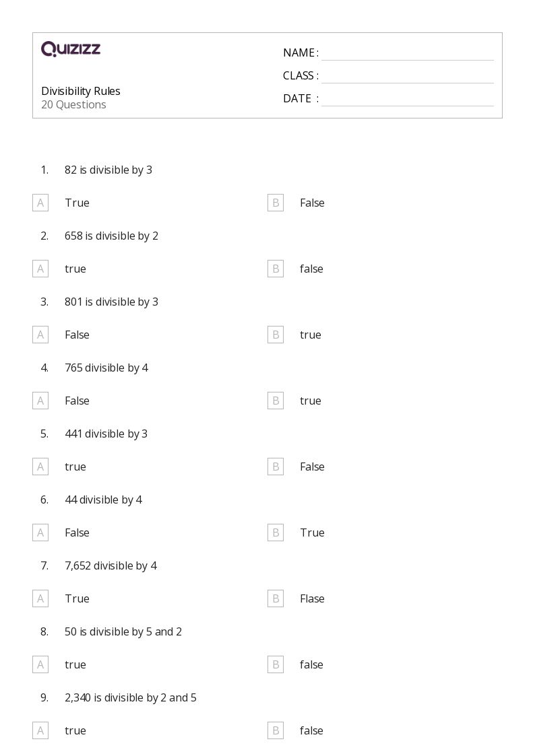Screen dimensions: 535x756
Task: Tick box A true for 441 question
Action: pyautogui.click(x=40, y=467)
